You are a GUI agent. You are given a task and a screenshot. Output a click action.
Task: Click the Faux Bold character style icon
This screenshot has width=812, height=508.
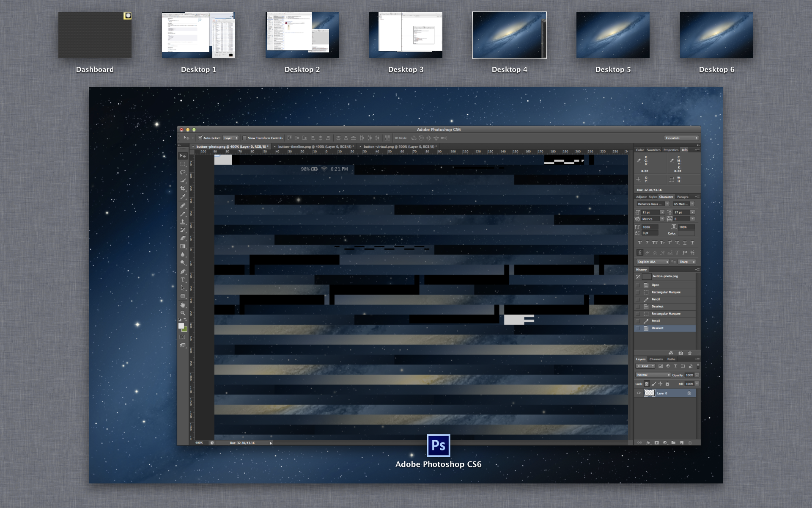point(639,243)
